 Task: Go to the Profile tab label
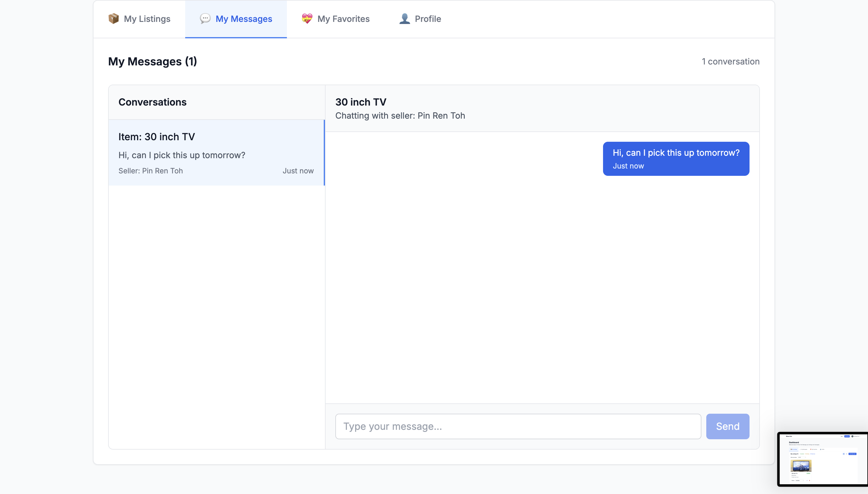click(428, 19)
